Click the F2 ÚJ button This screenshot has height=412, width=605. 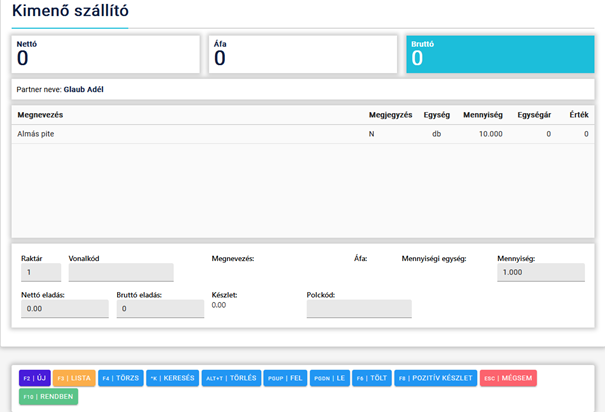(34, 378)
